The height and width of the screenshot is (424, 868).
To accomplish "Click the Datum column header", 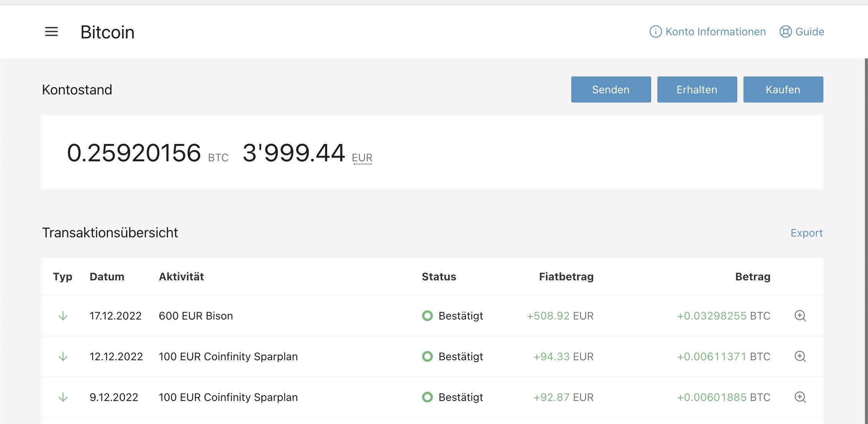I will [x=107, y=277].
